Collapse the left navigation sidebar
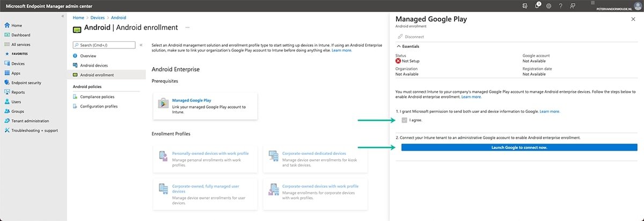The height and width of the screenshot is (221, 644). coord(63,16)
